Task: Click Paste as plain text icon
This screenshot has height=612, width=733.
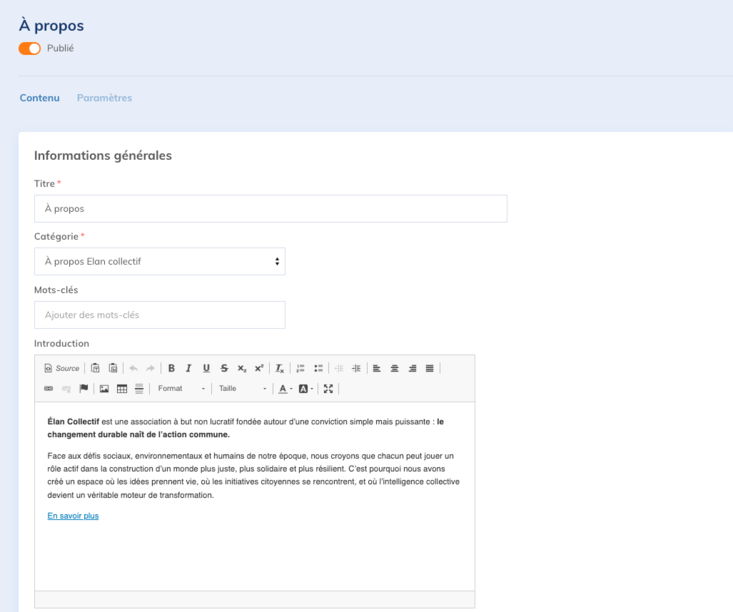Action: pyautogui.click(x=95, y=368)
